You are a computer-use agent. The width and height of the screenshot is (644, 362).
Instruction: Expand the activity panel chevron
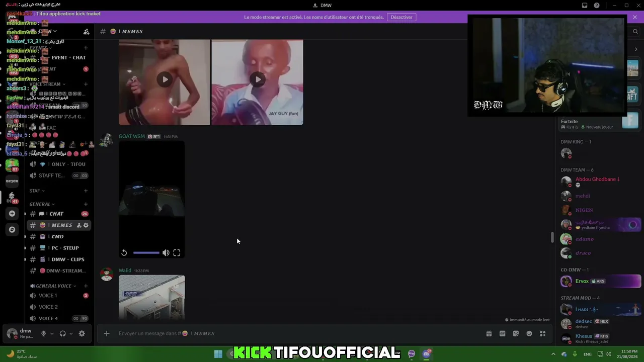636,49
